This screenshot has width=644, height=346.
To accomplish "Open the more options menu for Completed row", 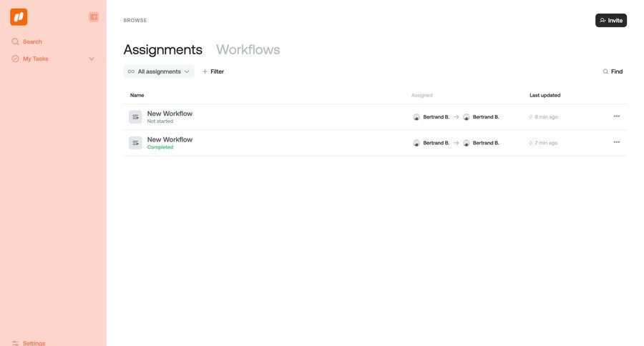I will 617,142.
